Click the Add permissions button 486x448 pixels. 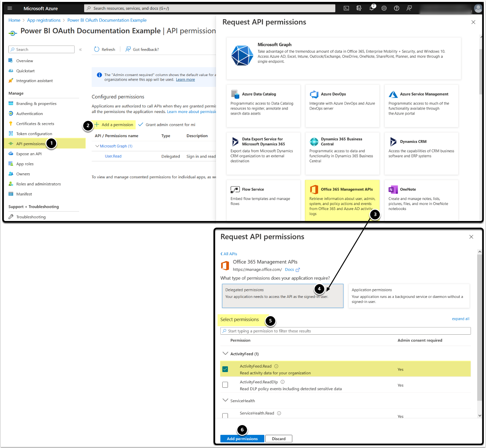coord(242,439)
